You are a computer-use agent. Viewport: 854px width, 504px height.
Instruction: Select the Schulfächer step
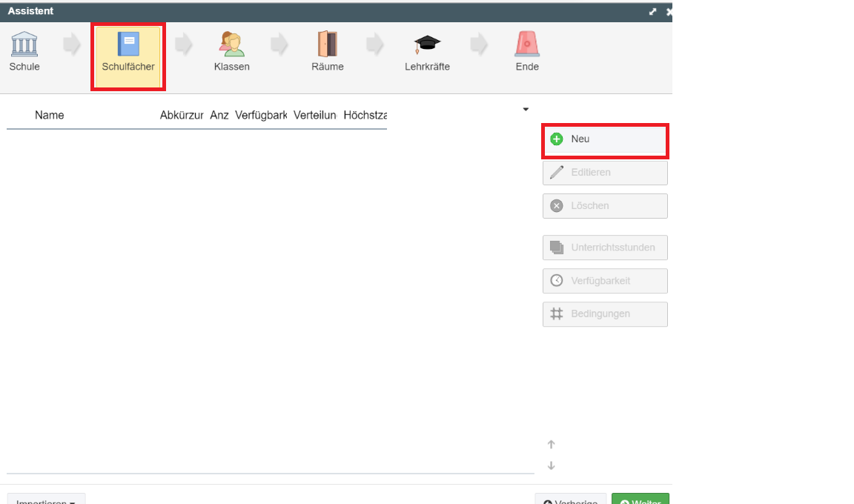pyautogui.click(x=128, y=56)
